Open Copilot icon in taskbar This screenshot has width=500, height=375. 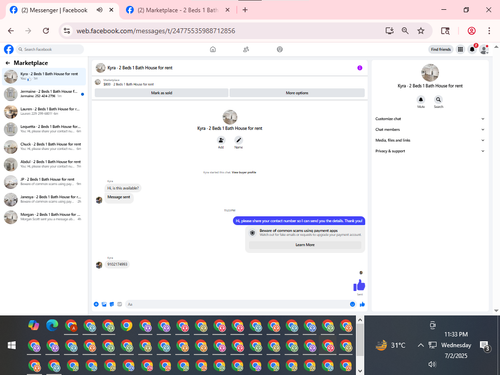click(33, 325)
